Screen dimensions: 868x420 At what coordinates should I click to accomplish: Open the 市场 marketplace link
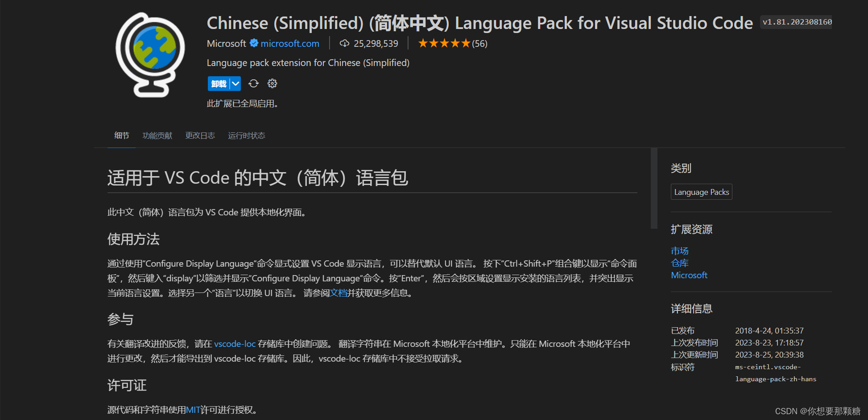680,251
